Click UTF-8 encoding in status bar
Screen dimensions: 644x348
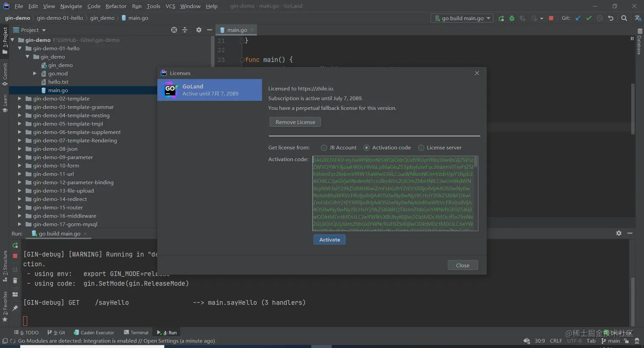[x=574, y=341]
